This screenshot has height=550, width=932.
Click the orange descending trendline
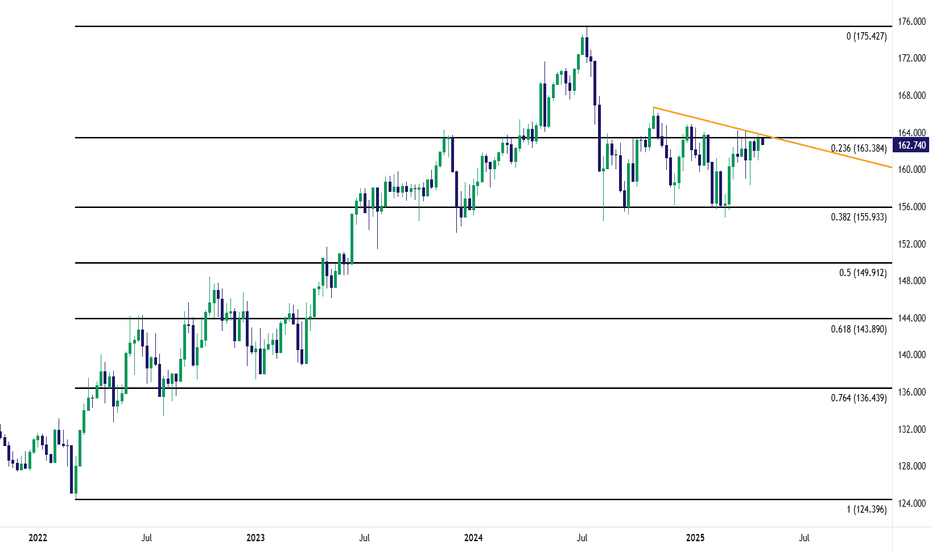(x=772, y=137)
